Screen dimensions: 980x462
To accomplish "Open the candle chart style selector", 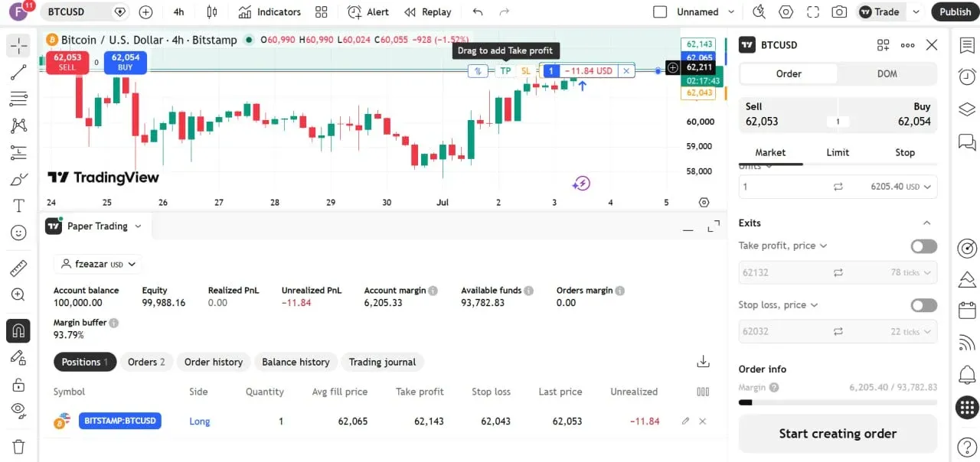I will tap(212, 12).
